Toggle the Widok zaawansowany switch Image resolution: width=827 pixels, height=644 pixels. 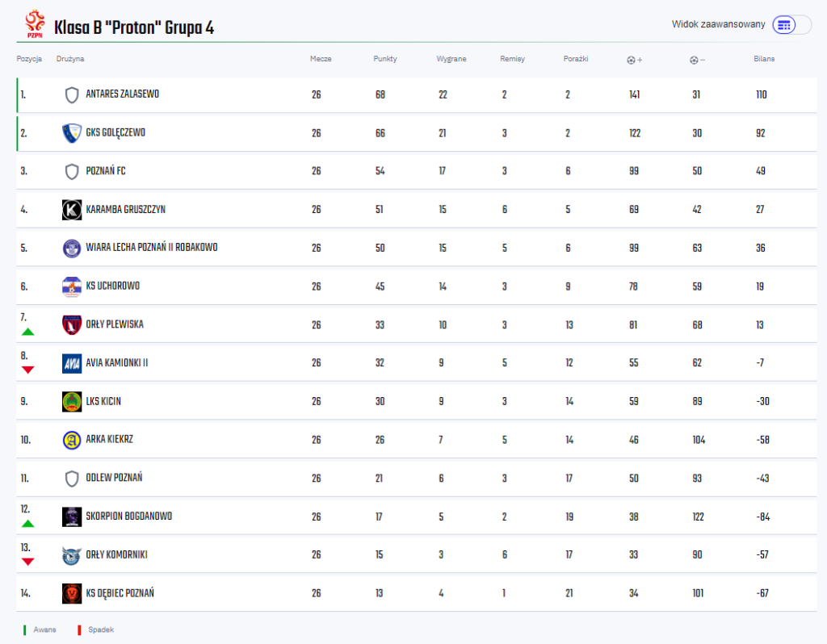(791, 24)
